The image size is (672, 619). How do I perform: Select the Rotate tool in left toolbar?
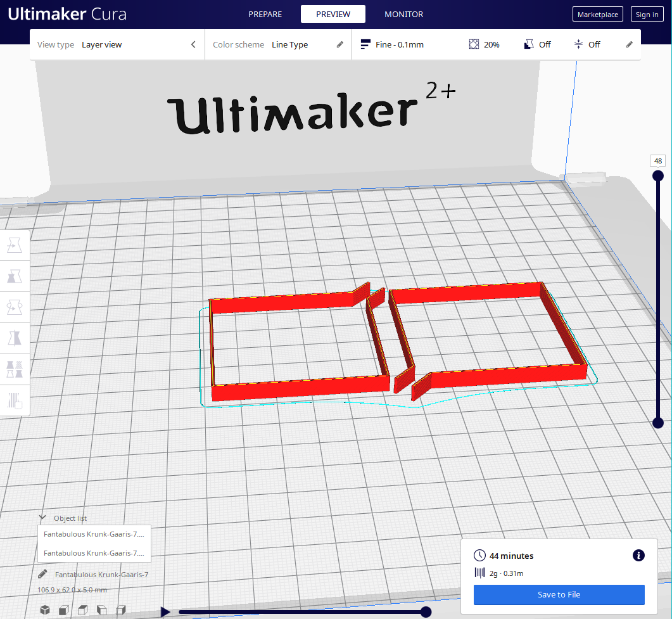pos(15,307)
